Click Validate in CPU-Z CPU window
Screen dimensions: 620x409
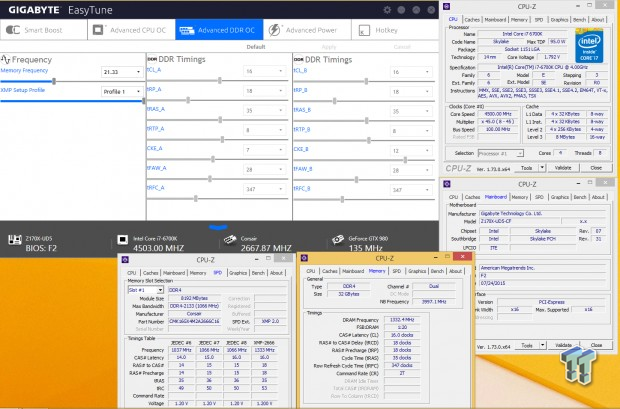click(563, 168)
